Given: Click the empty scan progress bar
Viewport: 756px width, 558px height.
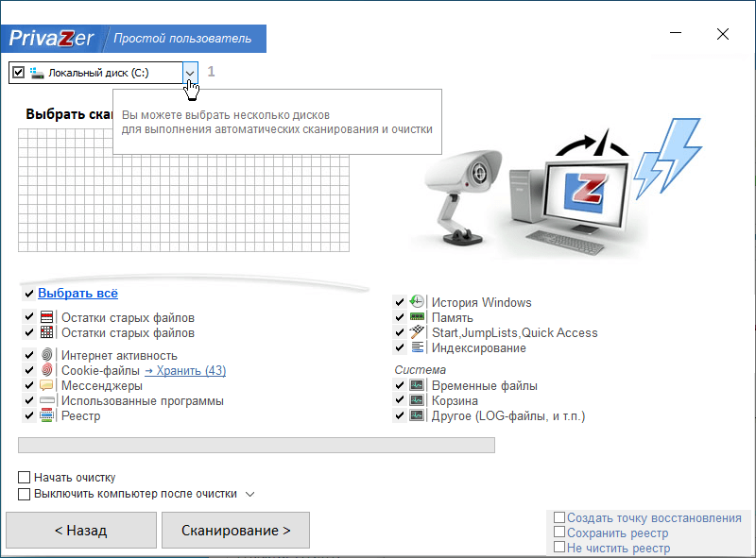Looking at the screenshot, I should click(256, 446).
